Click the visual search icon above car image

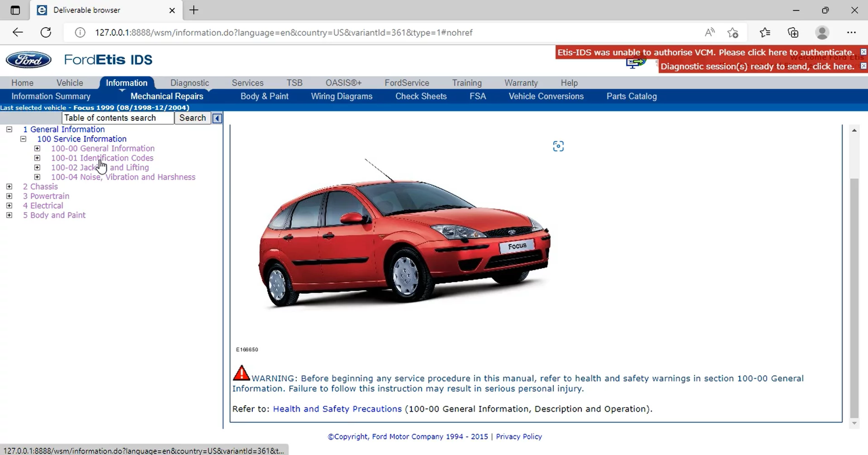(x=558, y=146)
